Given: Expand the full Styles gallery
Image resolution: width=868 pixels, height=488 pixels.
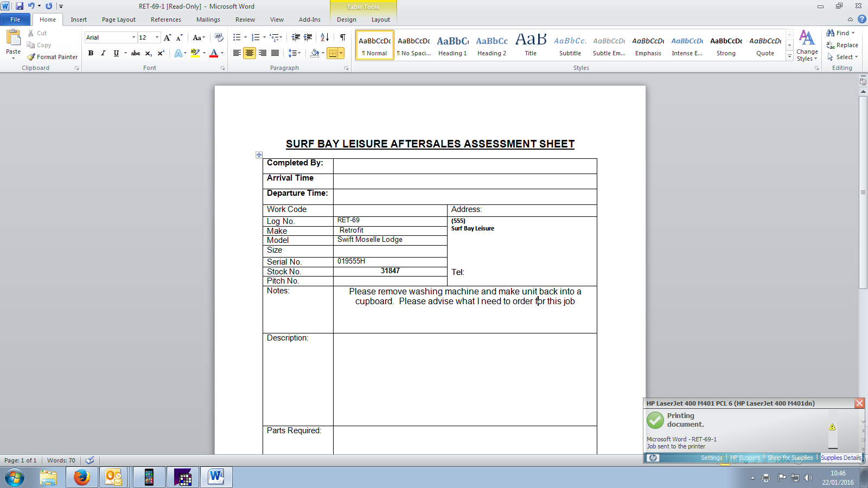Looking at the screenshot, I should click(x=789, y=56).
